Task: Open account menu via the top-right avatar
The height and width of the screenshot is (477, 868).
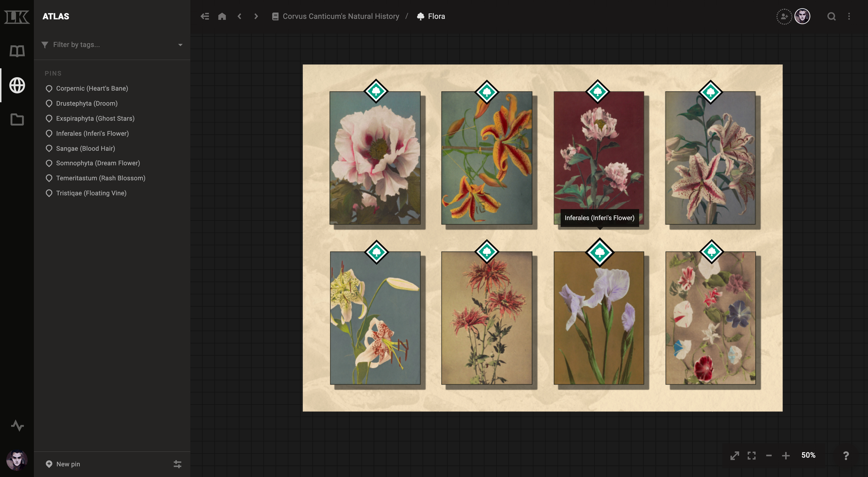Action: (803, 17)
